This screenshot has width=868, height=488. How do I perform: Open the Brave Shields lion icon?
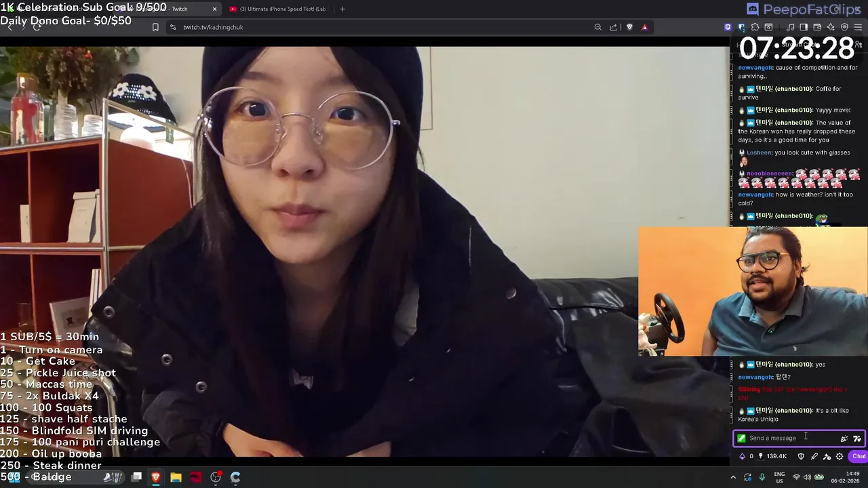coord(629,27)
